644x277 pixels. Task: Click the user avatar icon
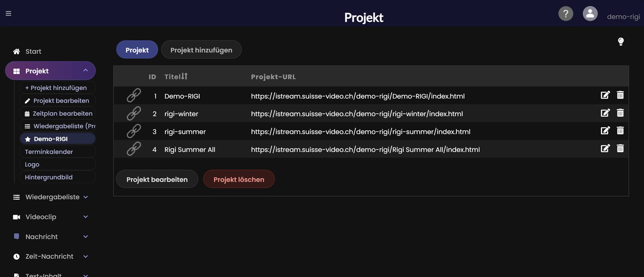[590, 14]
